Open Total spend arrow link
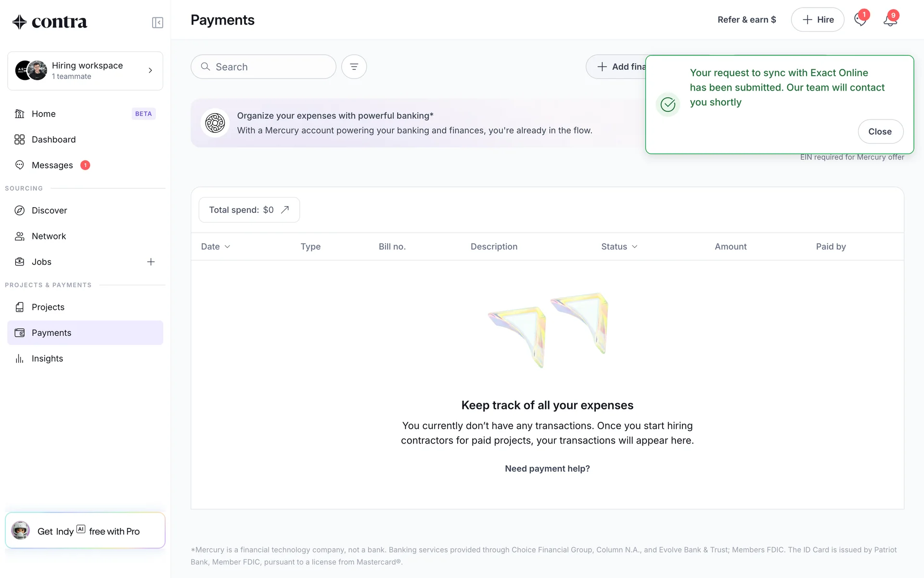This screenshot has width=924, height=578. click(285, 210)
